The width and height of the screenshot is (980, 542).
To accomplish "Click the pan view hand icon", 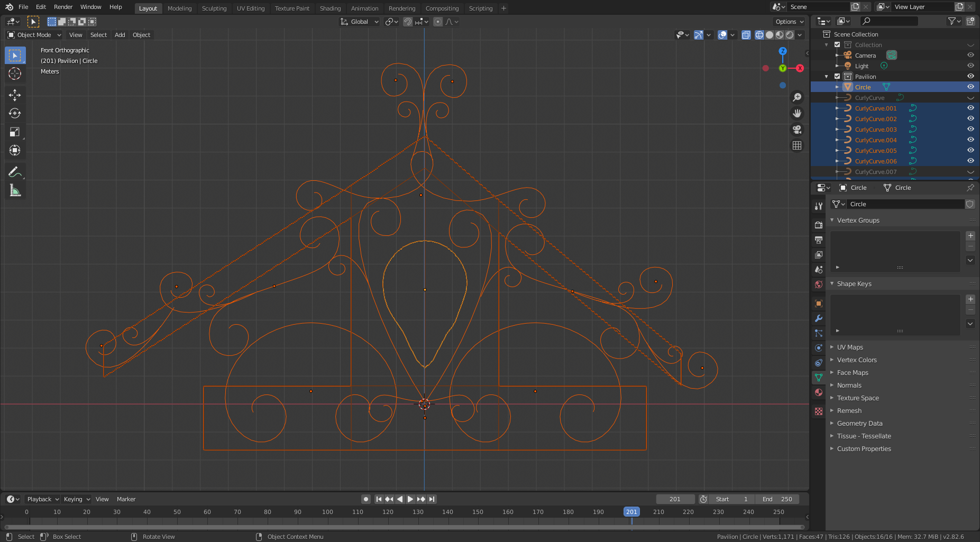I will pyautogui.click(x=797, y=113).
